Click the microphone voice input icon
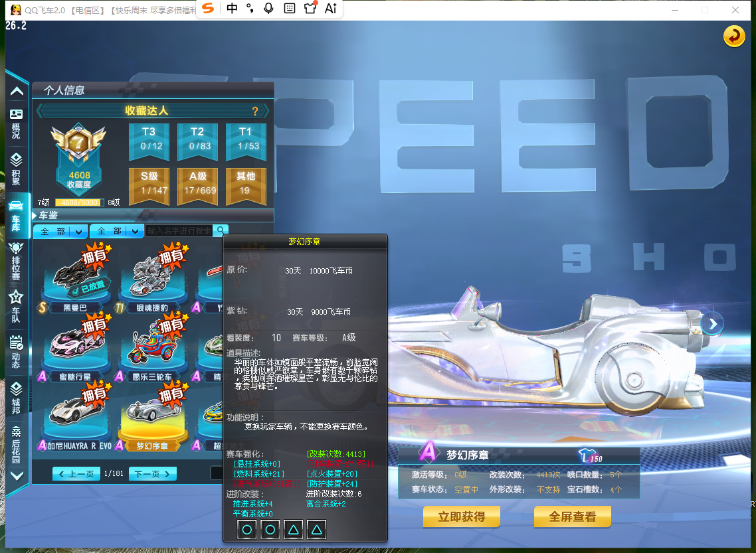The width and height of the screenshot is (756, 553). coord(269,8)
